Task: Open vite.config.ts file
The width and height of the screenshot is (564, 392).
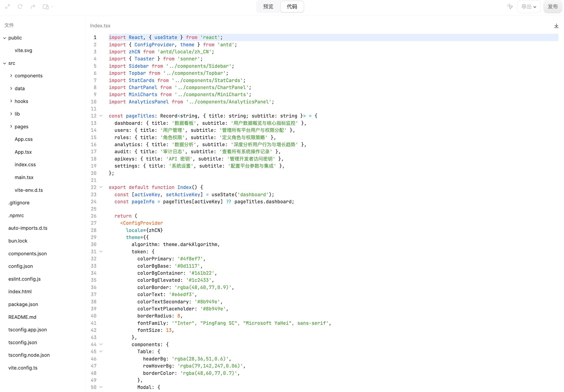Action: 23,368
